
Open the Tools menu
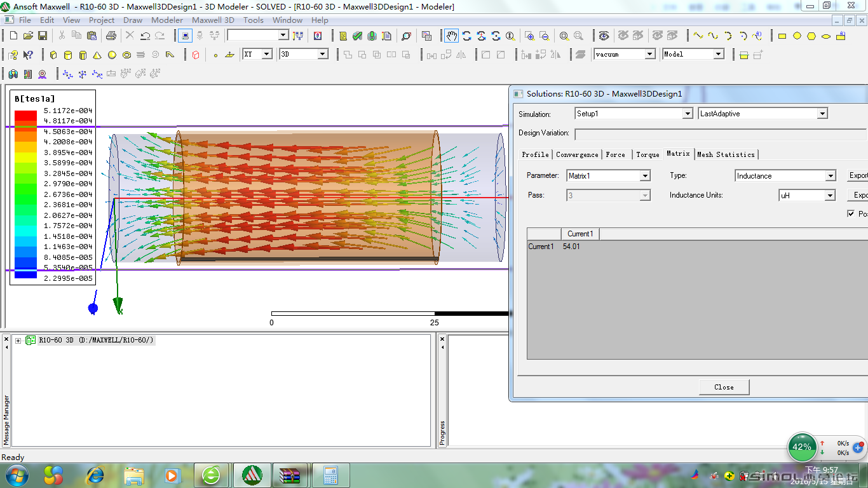(x=254, y=20)
